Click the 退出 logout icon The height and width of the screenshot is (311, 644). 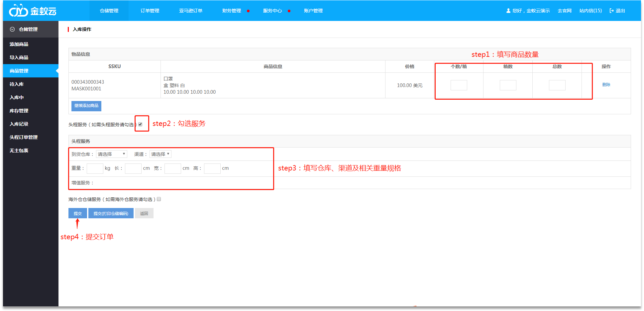(611, 11)
